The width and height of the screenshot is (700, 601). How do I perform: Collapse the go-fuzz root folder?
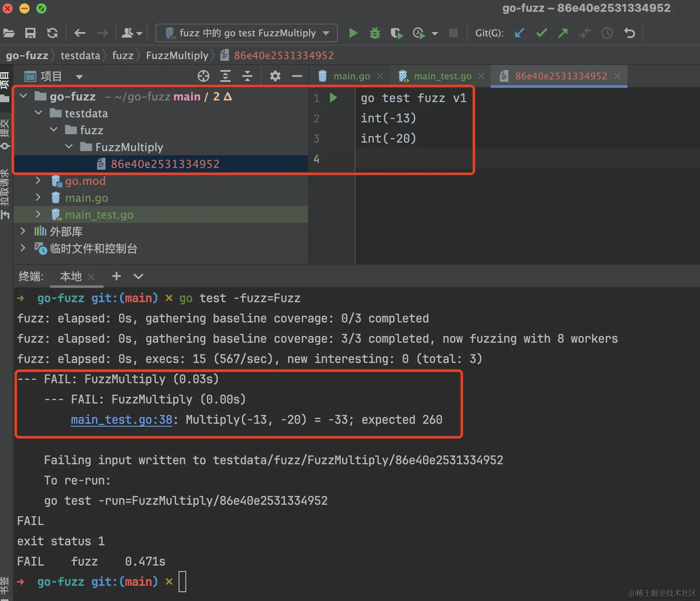(x=24, y=96)
